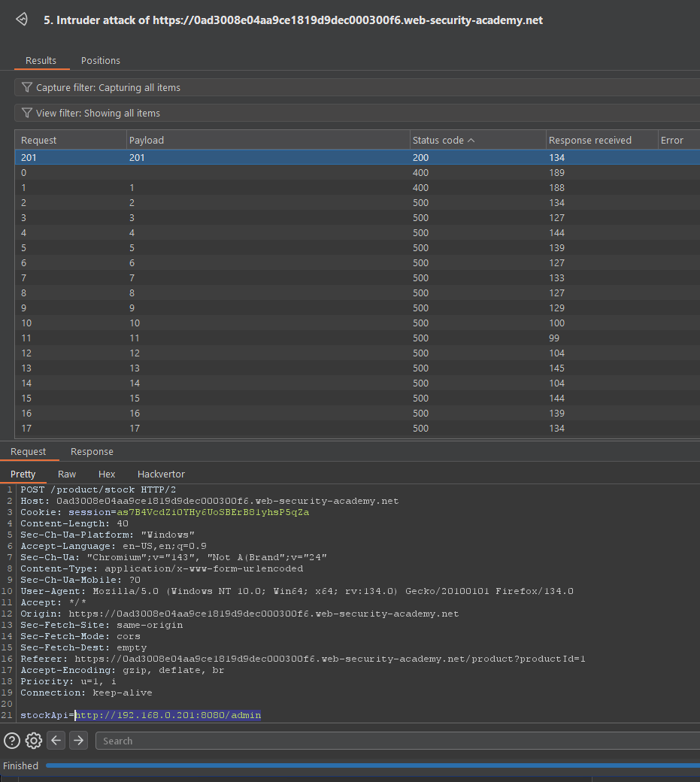Switch to the Response tab

[x=92, y=452]
